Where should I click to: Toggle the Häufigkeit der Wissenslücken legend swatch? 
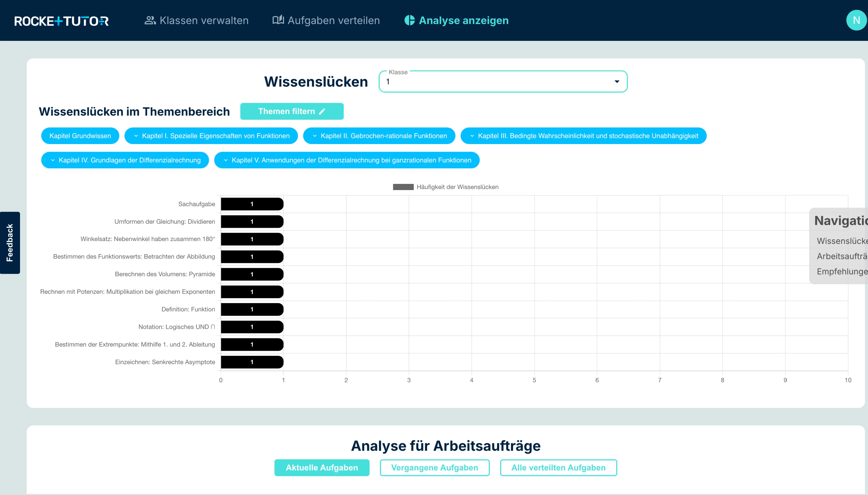point(403,187)
